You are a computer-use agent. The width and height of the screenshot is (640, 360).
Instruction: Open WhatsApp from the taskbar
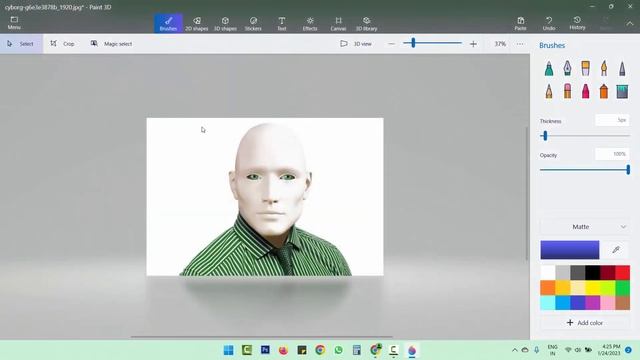coord(338,350)
